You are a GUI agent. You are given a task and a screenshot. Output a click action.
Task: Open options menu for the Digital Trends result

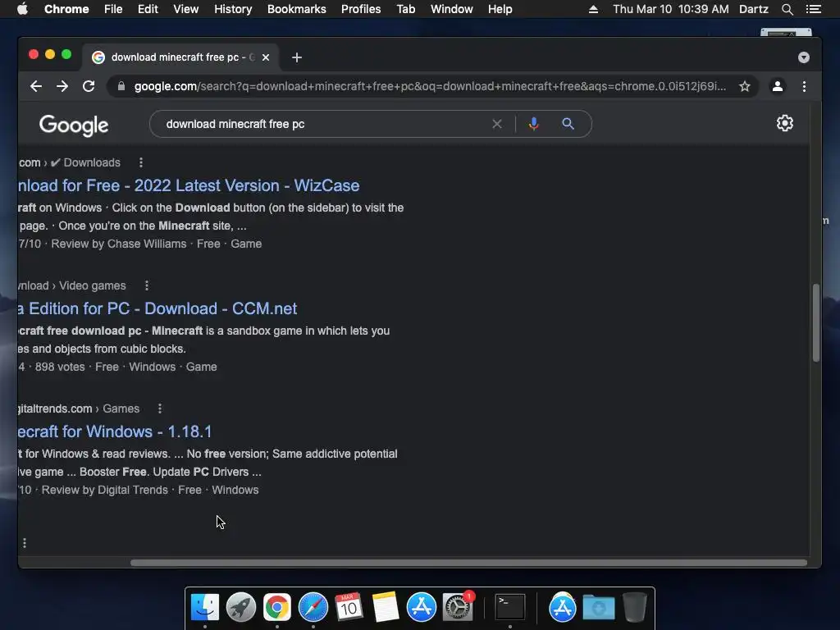(x=160, y=409)
